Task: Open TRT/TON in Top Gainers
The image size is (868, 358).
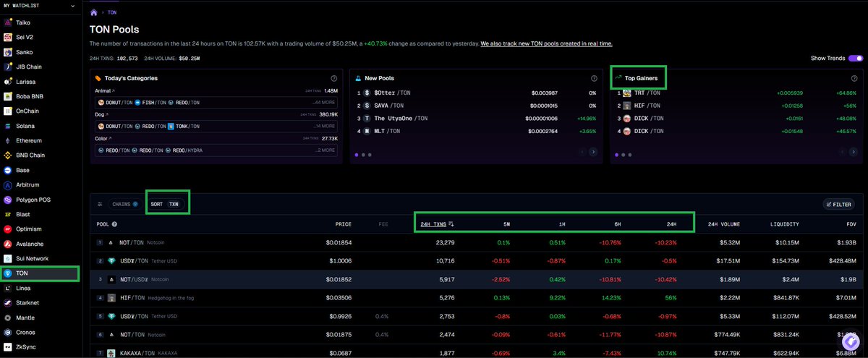Action: 736,93
